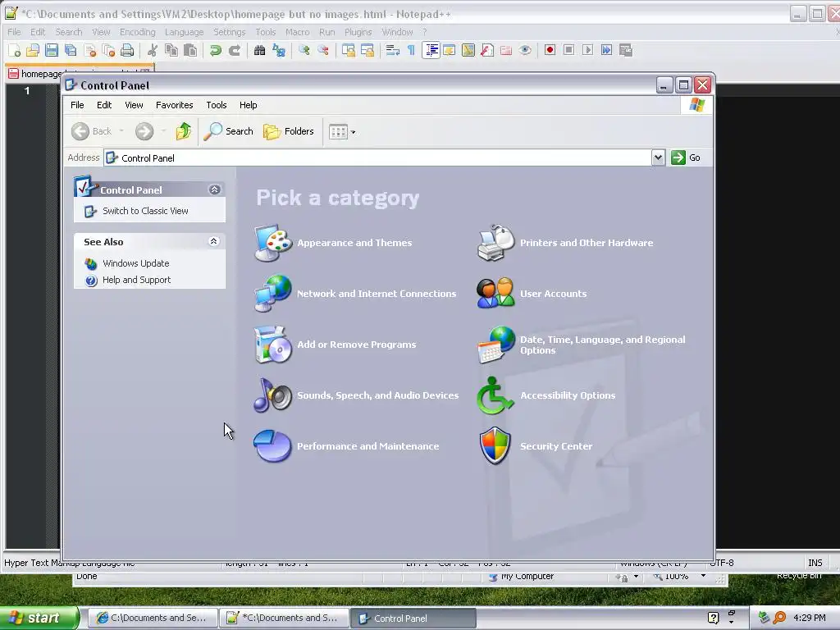840x630 pixels.
Task: Open Help menu in Control Panel
Action: (248, 105)
